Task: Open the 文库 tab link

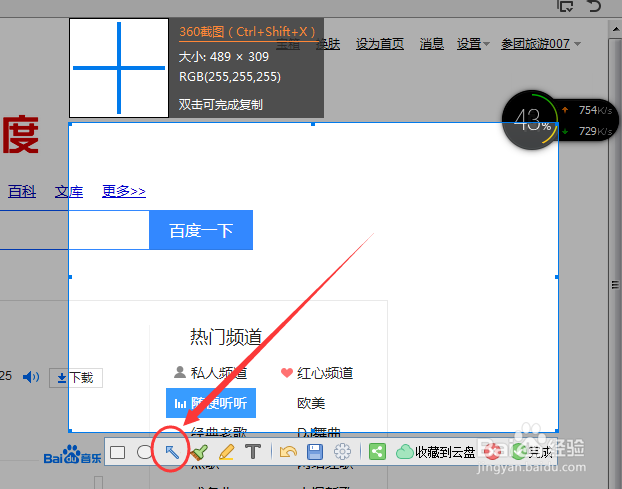Action: pos(69,192)
